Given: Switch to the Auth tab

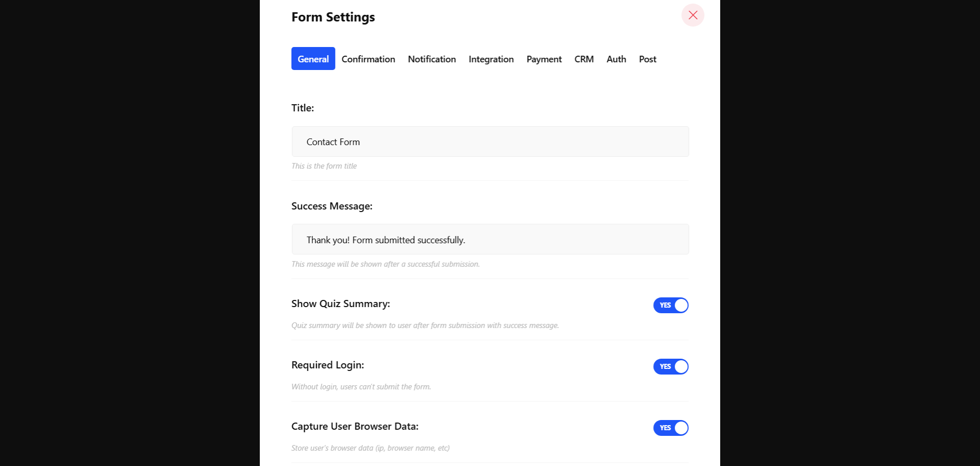Looking at the screenshot, I should (616, 59).
